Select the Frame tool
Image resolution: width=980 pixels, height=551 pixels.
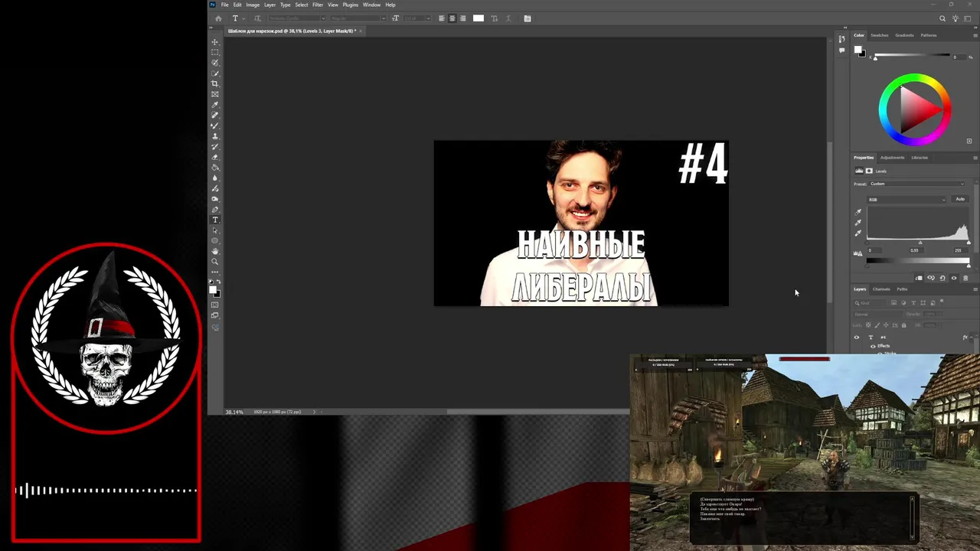coord(215,94)
